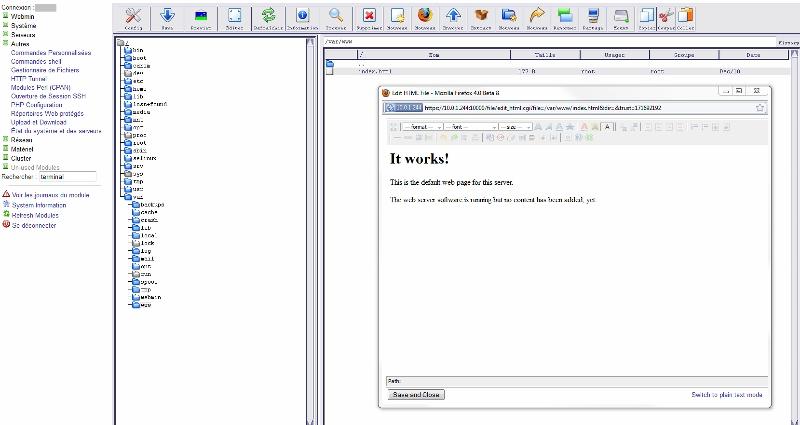Open Gestionnaire de Fichiers link
The height and width of the screenshot is (425, 800).
pos(45,70)
